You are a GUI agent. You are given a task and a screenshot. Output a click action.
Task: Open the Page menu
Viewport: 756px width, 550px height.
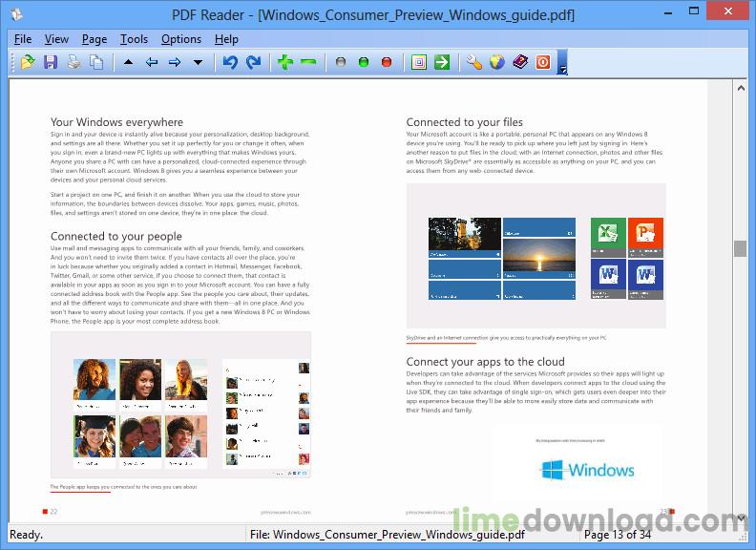coord(94,39)
